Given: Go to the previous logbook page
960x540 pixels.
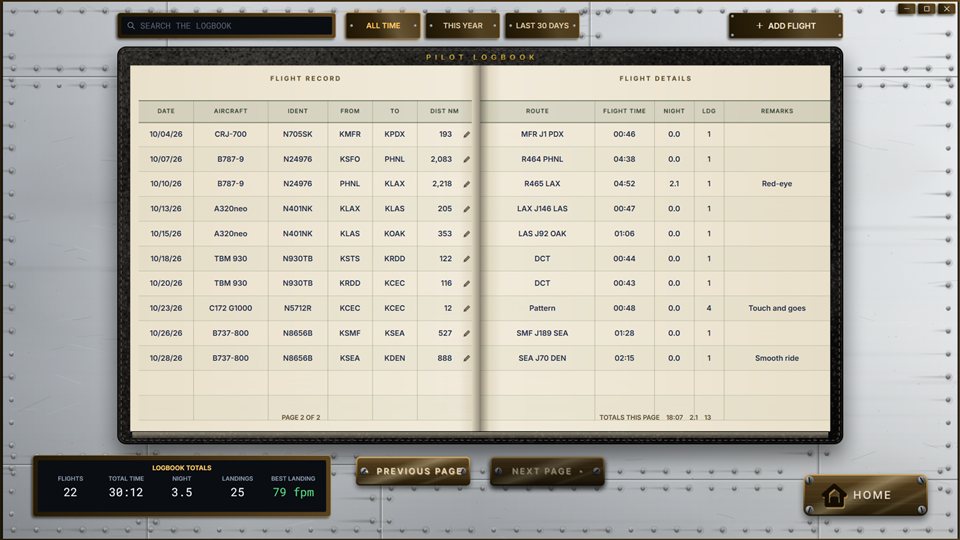Looking at the screenshot, I should point(413,471).
